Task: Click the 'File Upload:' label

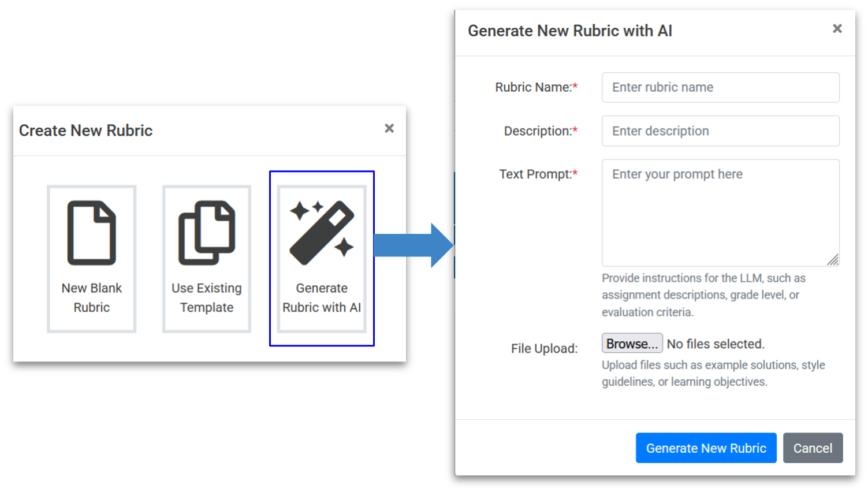Action: (x=544, y=349)
